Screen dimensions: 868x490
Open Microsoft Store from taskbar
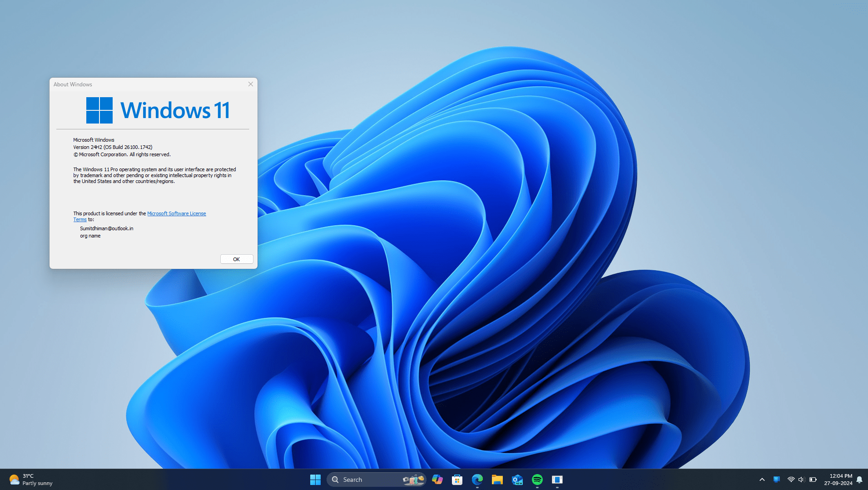[457, 480]
